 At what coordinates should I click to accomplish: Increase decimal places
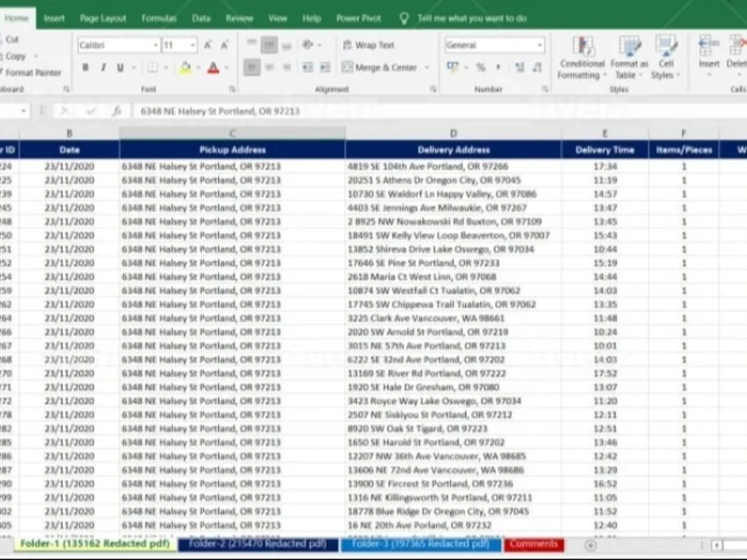point(520,67)
